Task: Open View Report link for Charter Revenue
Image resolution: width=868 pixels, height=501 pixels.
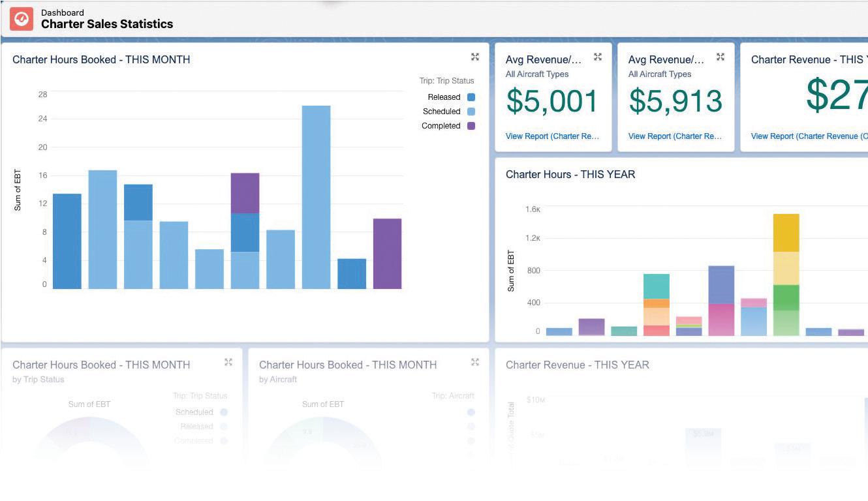Action: [x=809, y=136]
